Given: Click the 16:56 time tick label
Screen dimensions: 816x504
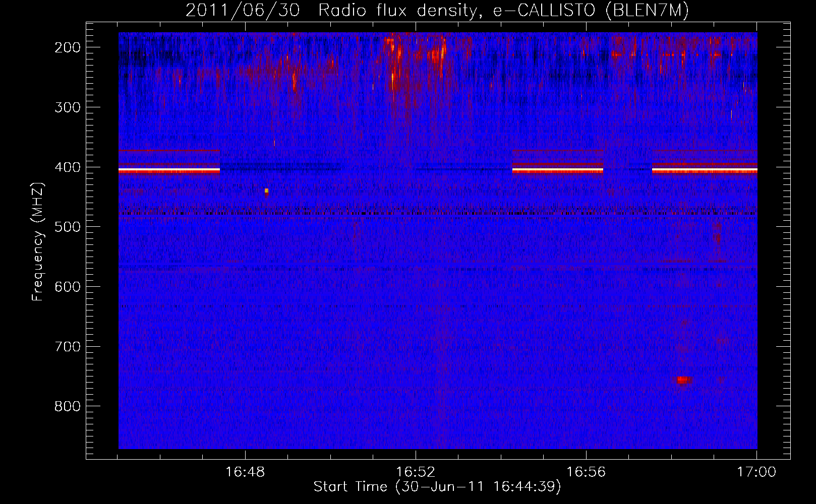Looking at the screenshot, I should point(586,472).
